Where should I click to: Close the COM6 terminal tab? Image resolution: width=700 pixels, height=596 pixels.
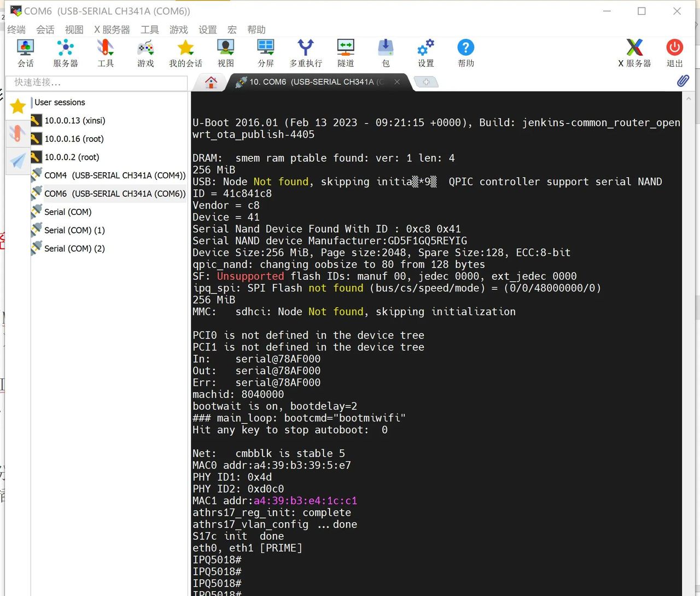click(x=397, y=82)
